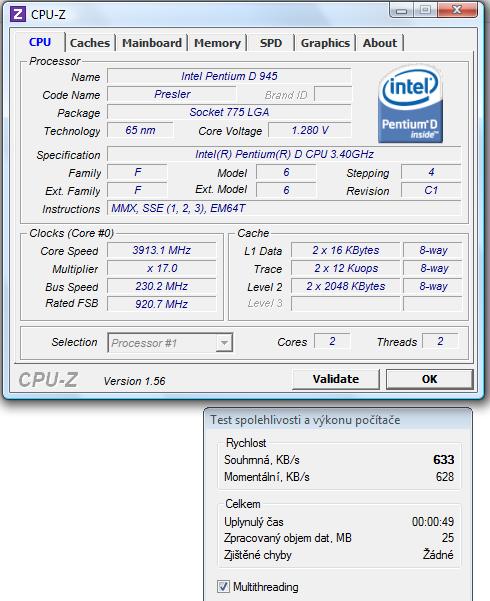
Task: Click the empty Level 3 cache field
Action: (x=345, y=304)
